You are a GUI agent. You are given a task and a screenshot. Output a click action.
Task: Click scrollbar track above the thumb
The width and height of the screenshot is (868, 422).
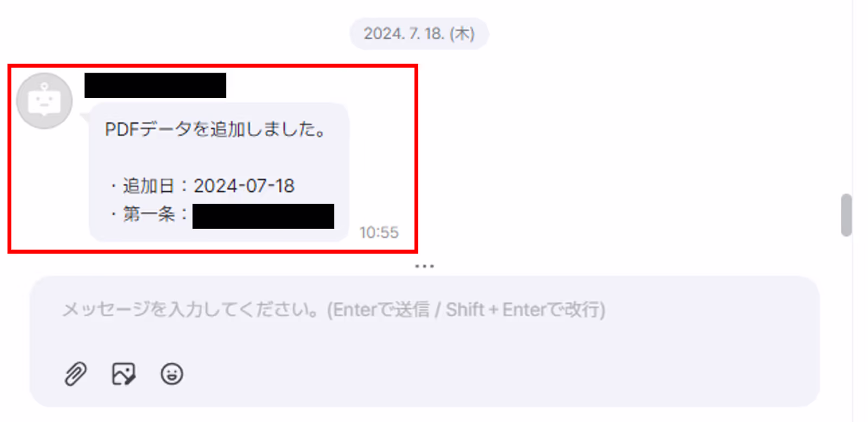[x=846, y=98]
